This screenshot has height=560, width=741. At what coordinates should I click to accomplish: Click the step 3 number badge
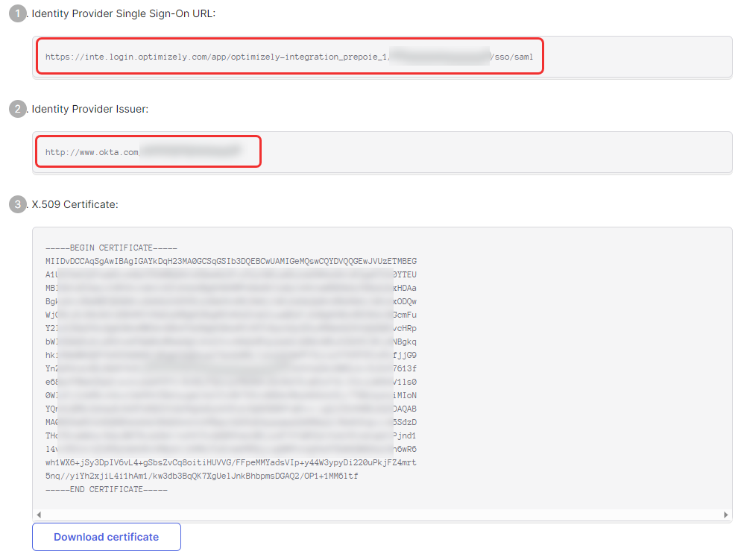[18, 204]
